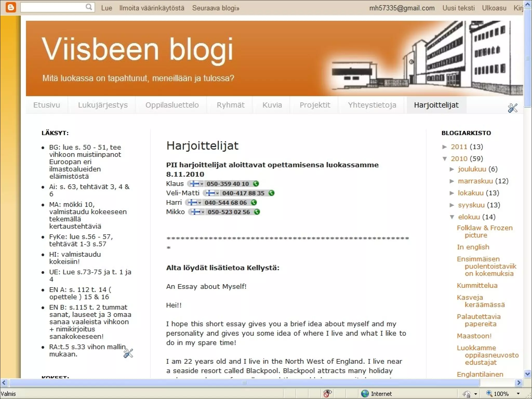Click green call icon next to Klaus's number

tap(256, 184)
